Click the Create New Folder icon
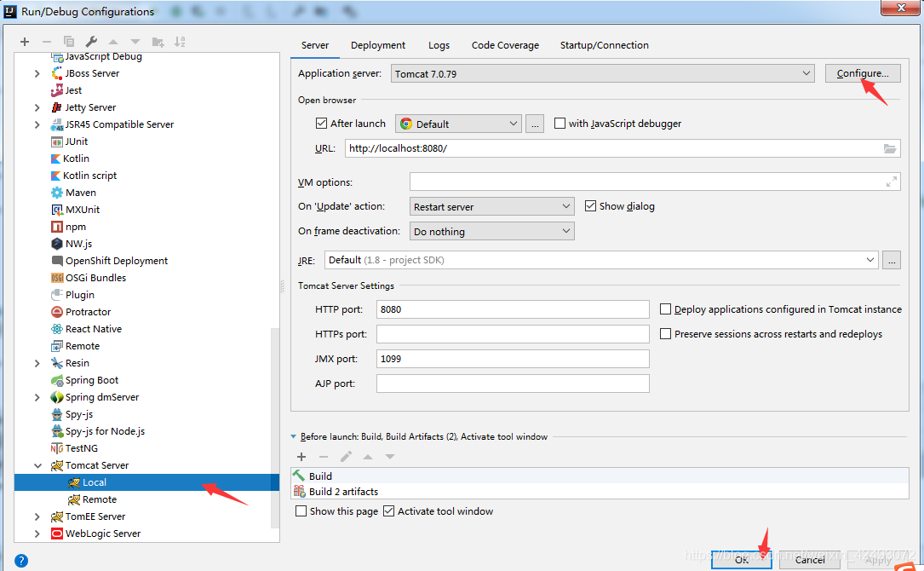This screenshot has height=571, width=924. pos(158,42)
